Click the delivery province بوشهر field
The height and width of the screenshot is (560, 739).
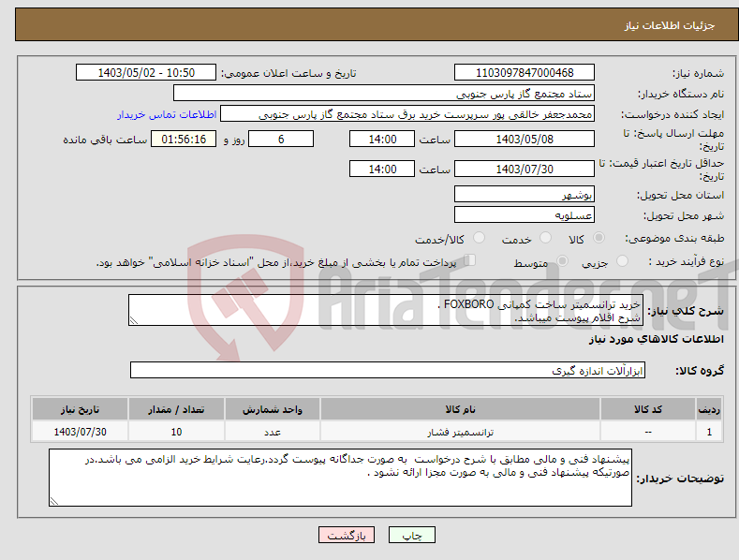(x=525, y=194)
